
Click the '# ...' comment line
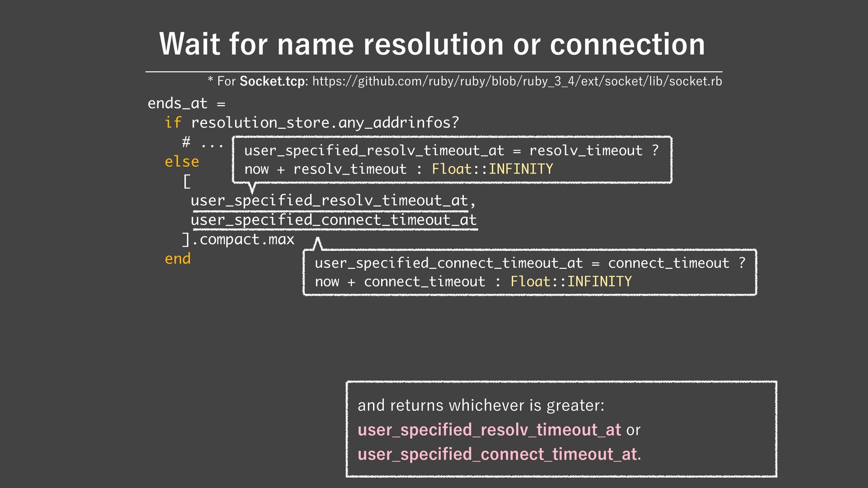203,143
